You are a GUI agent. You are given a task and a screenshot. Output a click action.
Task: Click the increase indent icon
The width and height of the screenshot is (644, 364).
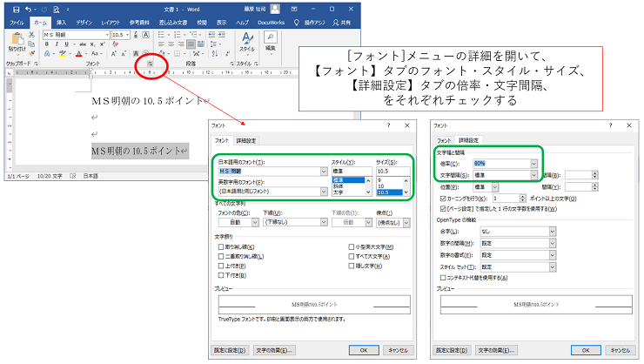[221, 35]
